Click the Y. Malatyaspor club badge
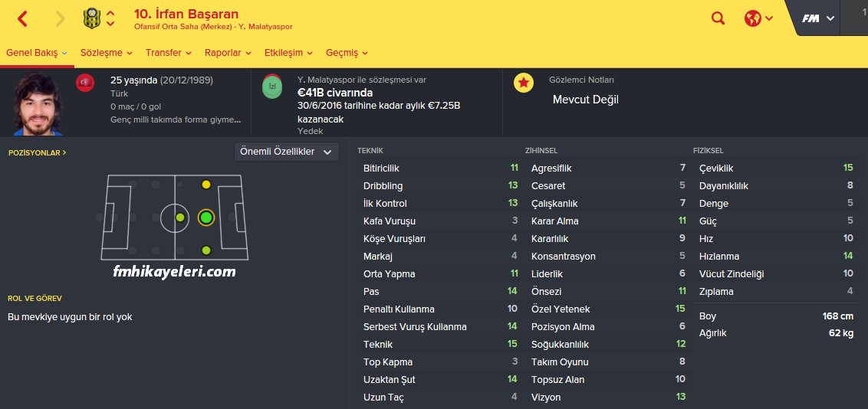 pos(90,19)
